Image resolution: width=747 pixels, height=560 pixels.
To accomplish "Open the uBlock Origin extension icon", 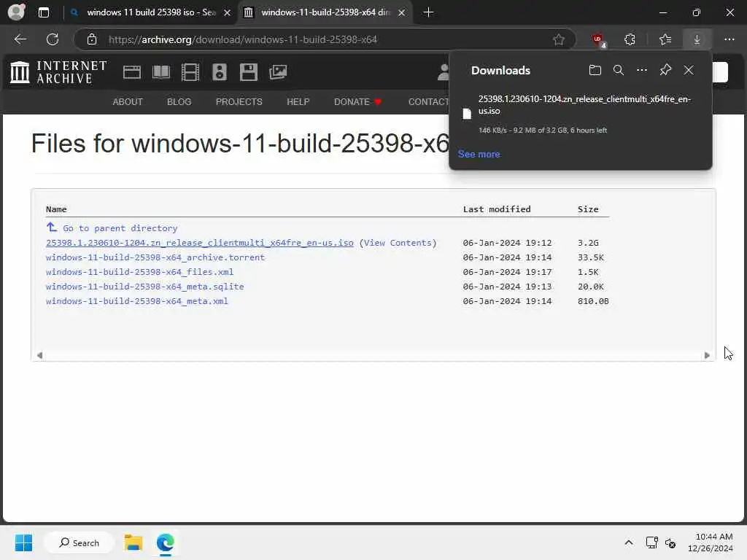I will pos(598,40).
